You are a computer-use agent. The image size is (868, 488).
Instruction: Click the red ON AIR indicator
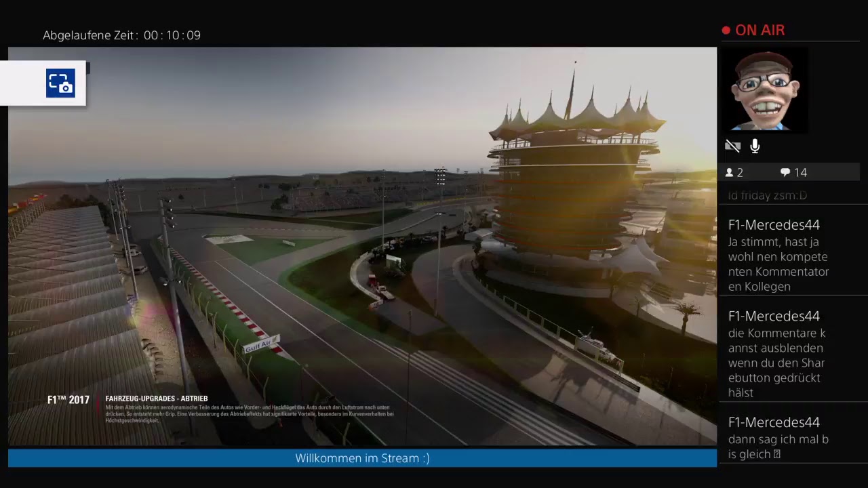pos(726,30)
